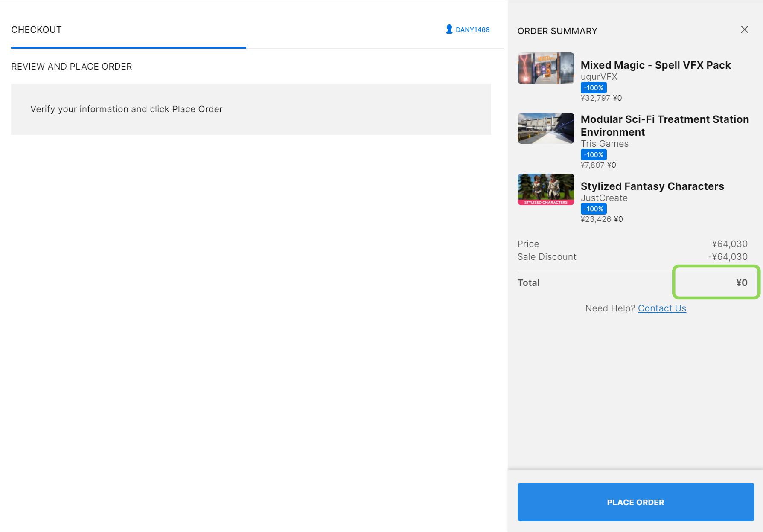Click the Stylized Fantasy Characters title

pyautogui.click(x=652, y=186)
